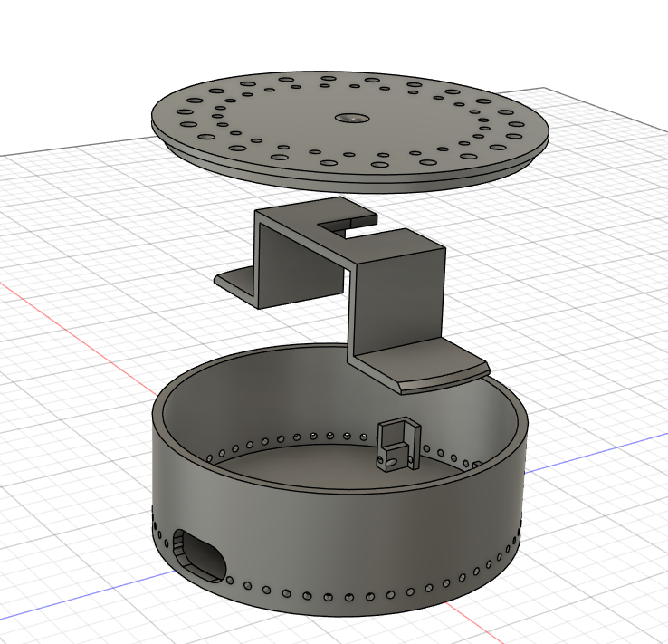Click the oval cable cutout in base wall
Screen dimensions: 668x644
(200, 556)
